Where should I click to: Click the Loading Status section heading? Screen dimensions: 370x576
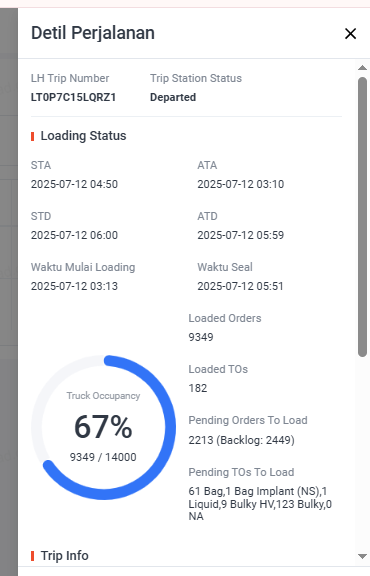pyautogui.click(x=83, y=136)
